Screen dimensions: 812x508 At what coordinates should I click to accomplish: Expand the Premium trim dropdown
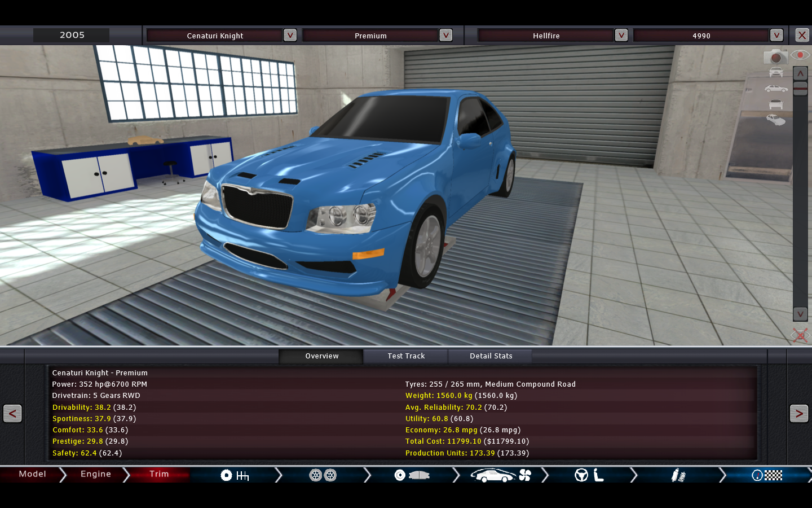[x=445, y=36]
